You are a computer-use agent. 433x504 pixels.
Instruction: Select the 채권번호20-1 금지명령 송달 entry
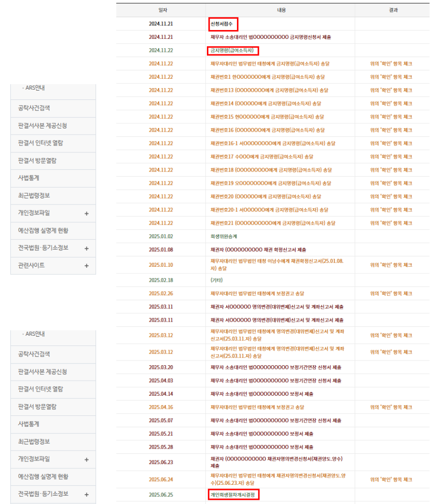click(x=269, y=210)
